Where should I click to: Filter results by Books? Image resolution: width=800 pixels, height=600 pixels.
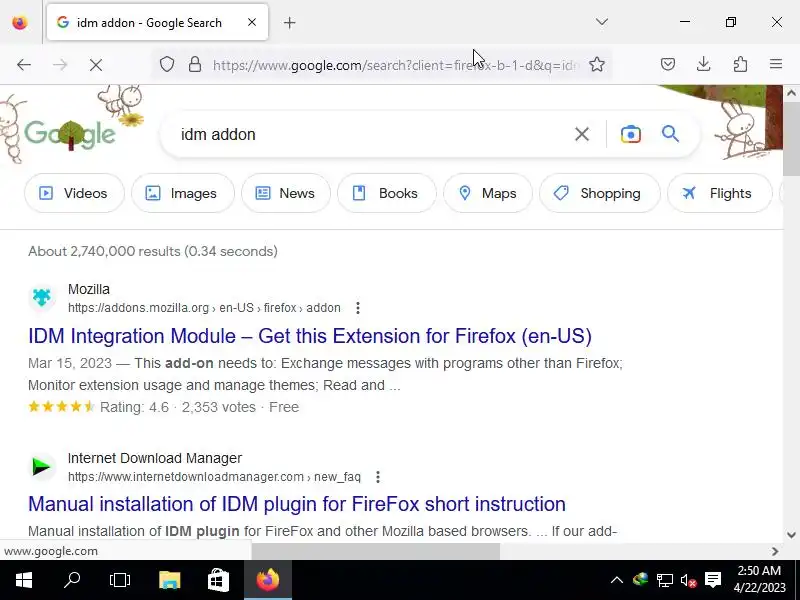(387, 193)
